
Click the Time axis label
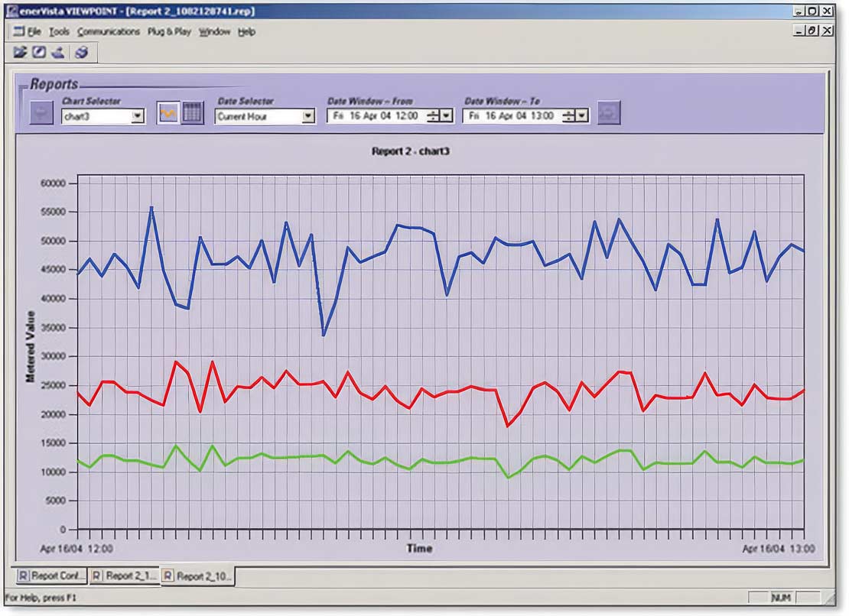[x=419, y=548]
